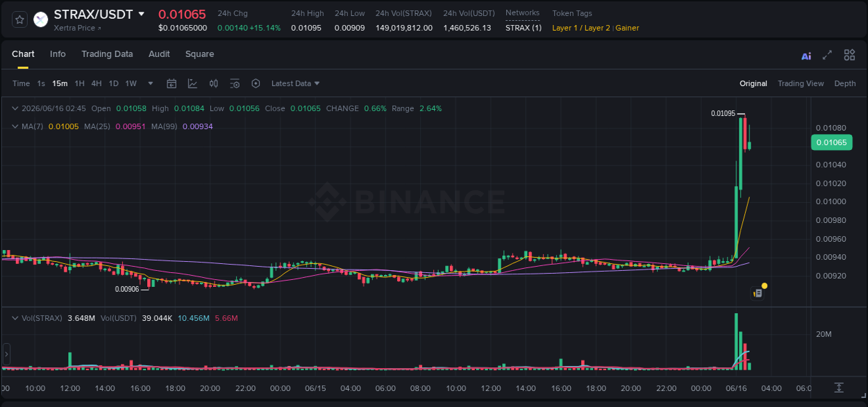Click the current price label 0.01065 on axis
This screenshot has height=407, width=868.
[831, 142]
